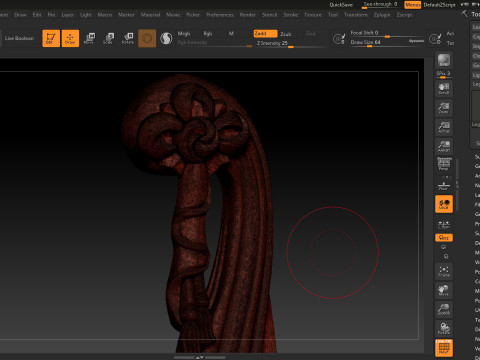Toggle Persp perspective icon
480x360 pixels.
pos(444,165)
